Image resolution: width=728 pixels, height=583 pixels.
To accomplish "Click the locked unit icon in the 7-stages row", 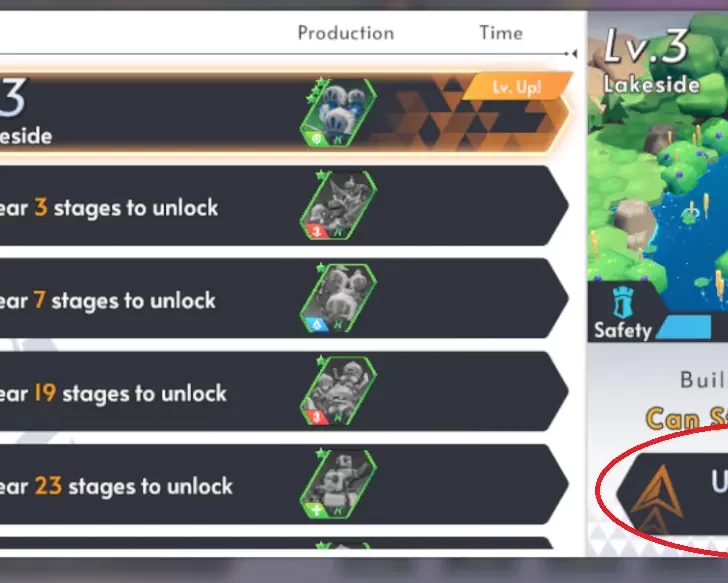I will 338,298.
